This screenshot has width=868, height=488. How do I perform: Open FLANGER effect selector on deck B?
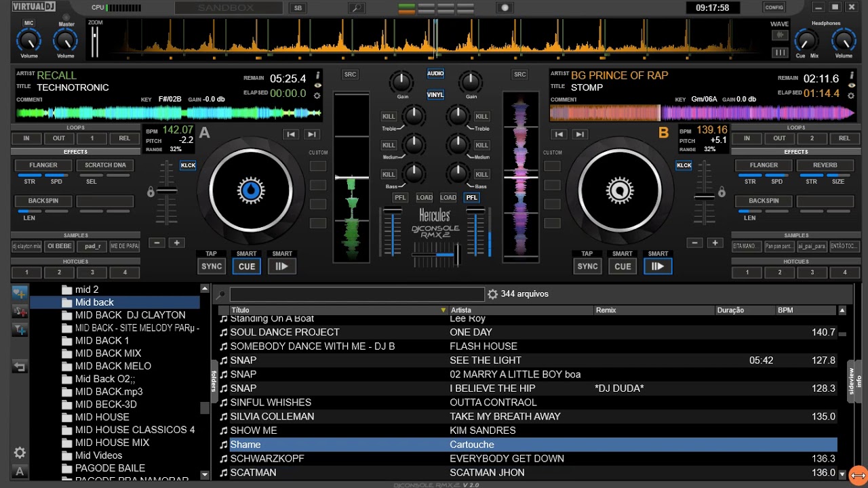pyautogui.click(x=764, y=165)
